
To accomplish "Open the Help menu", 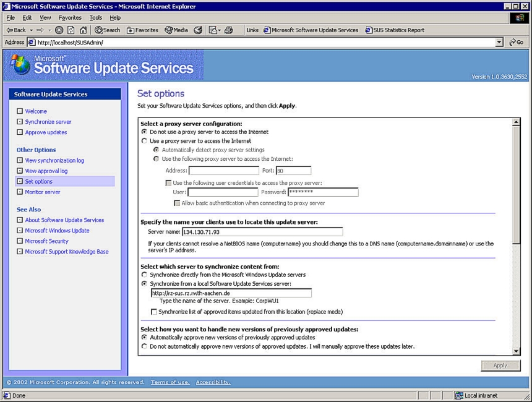I will (115, 18).
